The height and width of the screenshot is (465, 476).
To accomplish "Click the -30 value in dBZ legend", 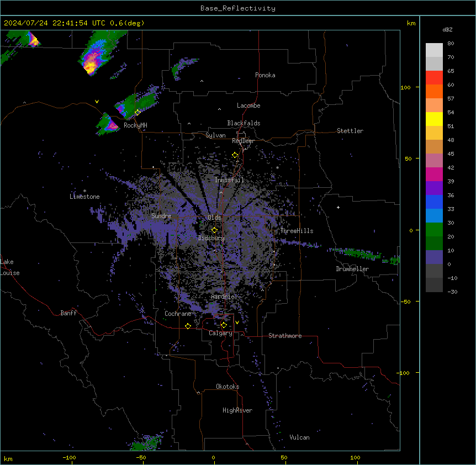I will pyautogui.click(x=452, y=292).
